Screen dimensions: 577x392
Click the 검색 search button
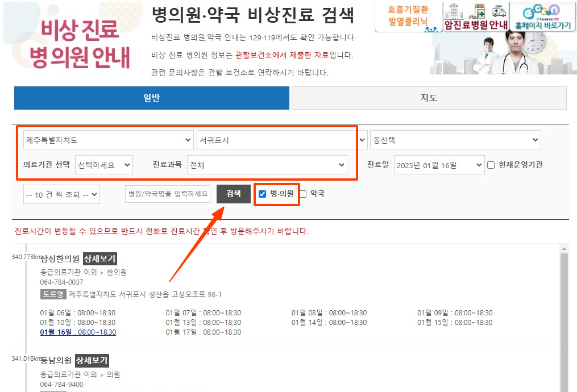click(x=233, y=194)
